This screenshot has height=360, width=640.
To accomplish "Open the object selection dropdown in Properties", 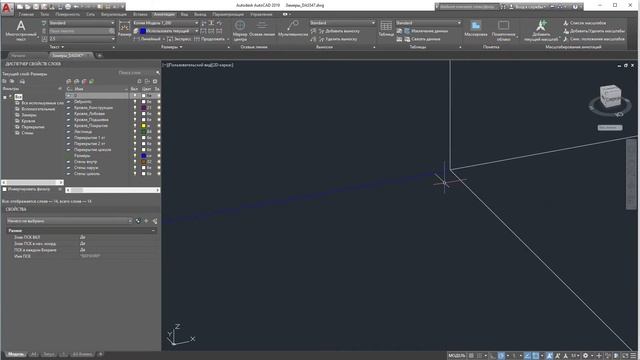I will [69, 221].
